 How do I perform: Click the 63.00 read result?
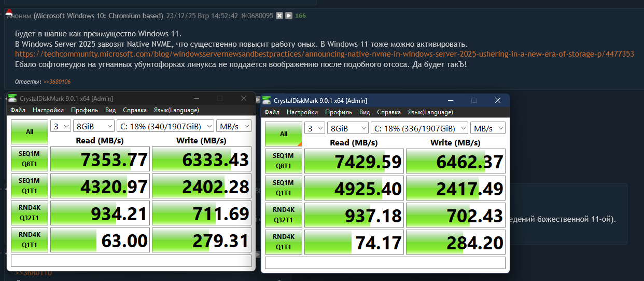pos(100,240)
